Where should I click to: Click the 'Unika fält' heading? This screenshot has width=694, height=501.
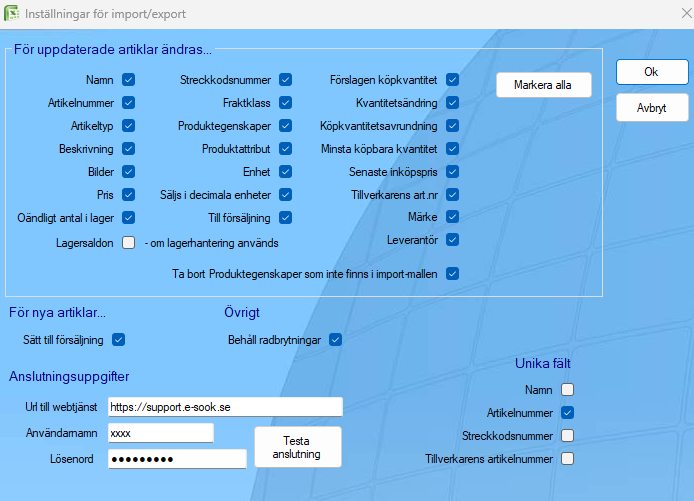543,363
